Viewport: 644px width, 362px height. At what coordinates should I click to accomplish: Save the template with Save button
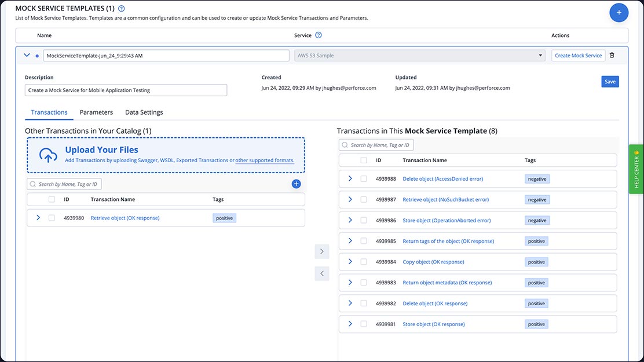tap(610, 81)
